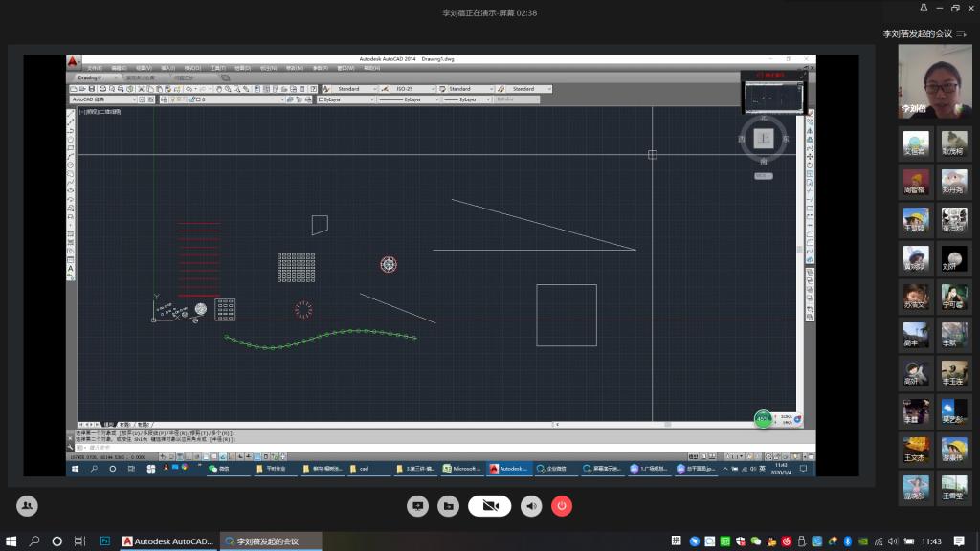Image resolution: width=980 pixels, height=551 pixels.
Task: Click the WeChat icon in system tray
Action: 756,541
